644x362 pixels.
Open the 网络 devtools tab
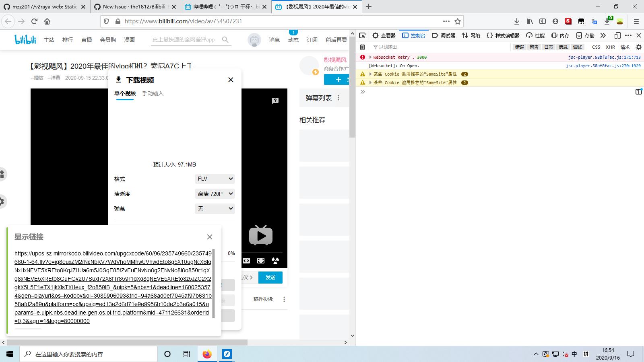(471, 35)
